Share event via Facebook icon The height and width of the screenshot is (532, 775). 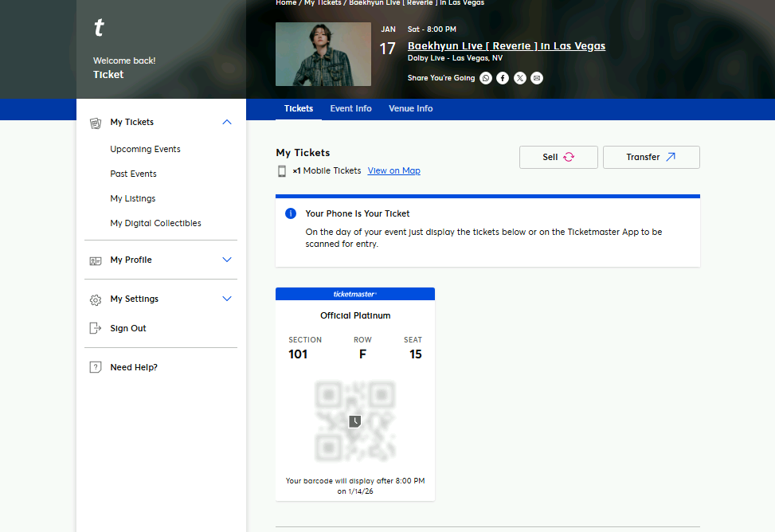[x=503, y=78]
